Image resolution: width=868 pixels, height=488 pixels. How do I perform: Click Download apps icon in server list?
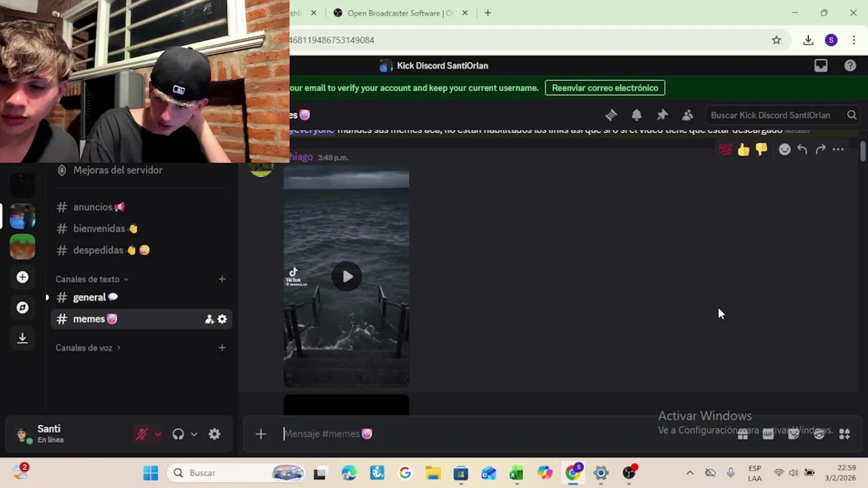(22, 338)
